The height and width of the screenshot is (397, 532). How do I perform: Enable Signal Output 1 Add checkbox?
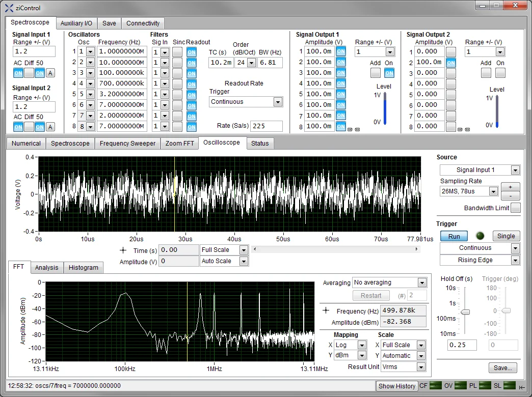point(375,73)
